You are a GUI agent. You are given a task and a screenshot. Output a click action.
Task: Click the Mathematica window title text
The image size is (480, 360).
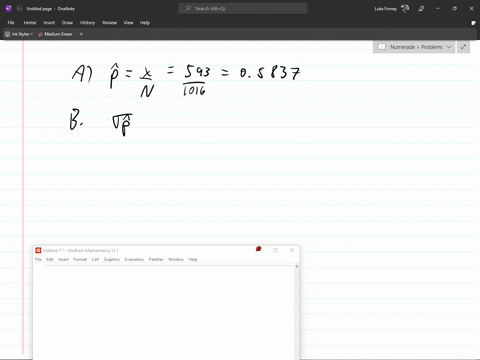click(x=81, y=250)
